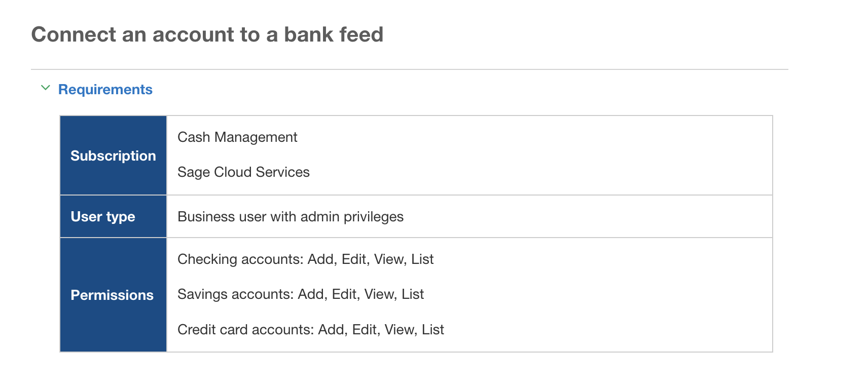Click the Subscription row header cell
Viewport: 868px width, 387px height.
pyautogui.click(x=113, y=156)
